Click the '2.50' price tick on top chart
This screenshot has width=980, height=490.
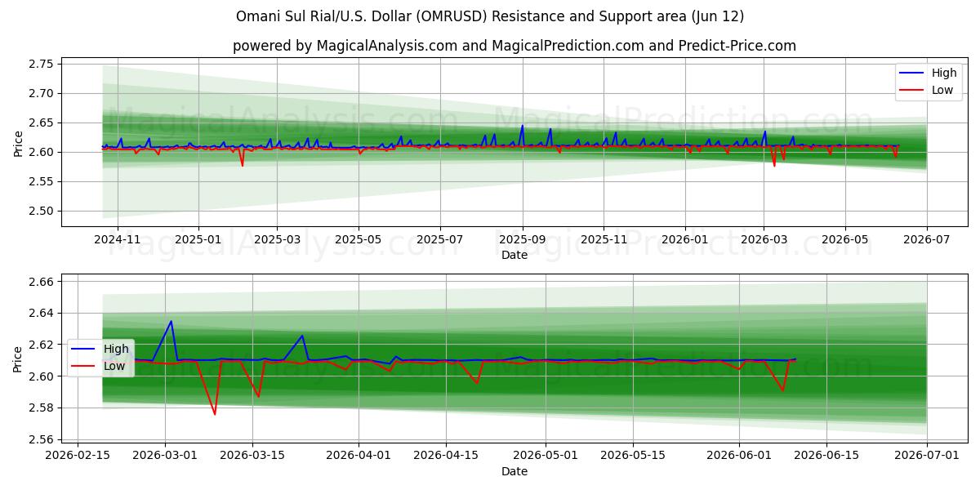(42, 211)
